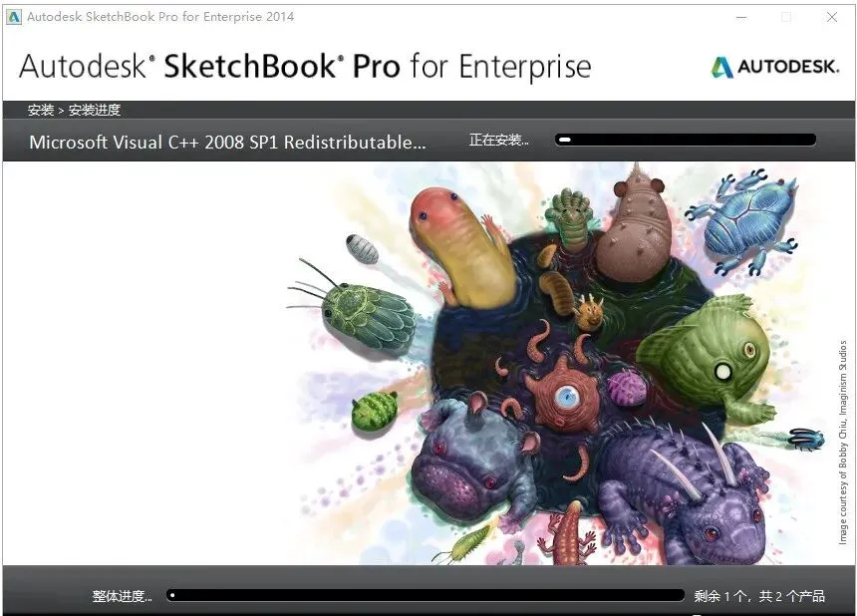This screenshot has height=616, width=857.
Task: Click the 整体进度 overall progress bar
Action: click(x=426, y=595)
